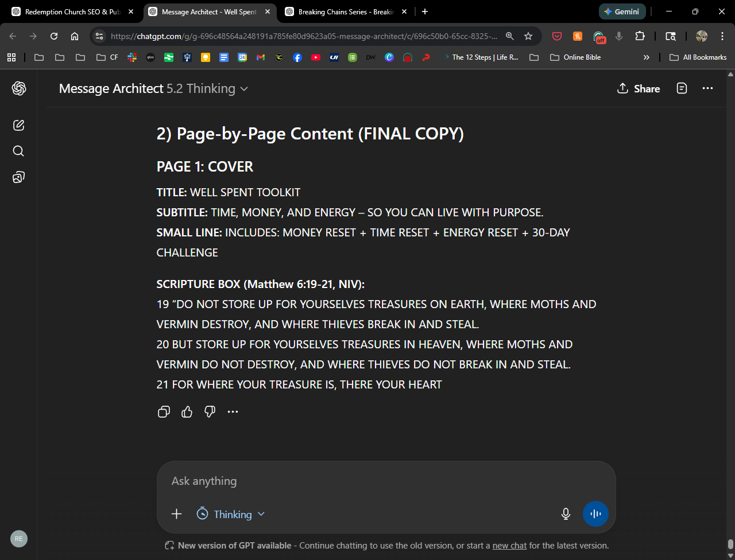Screen dimensions: 735x560
Task: Start dictation with the microphone icon
Action: [566, 514]
